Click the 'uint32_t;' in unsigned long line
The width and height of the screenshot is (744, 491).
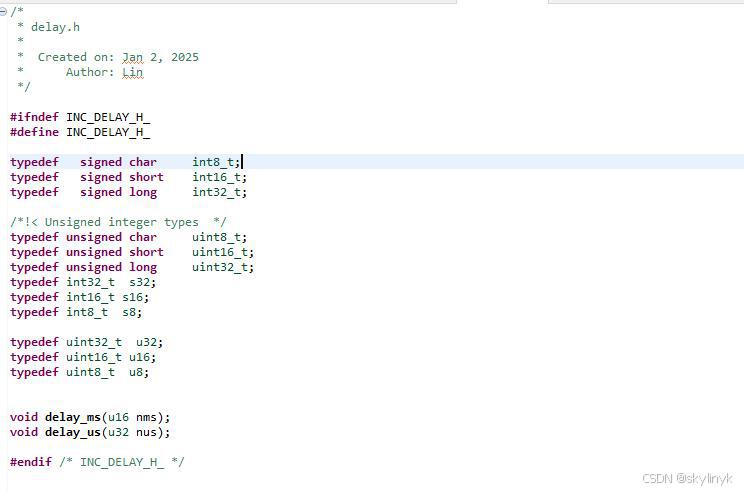click(x=223, y=268)
